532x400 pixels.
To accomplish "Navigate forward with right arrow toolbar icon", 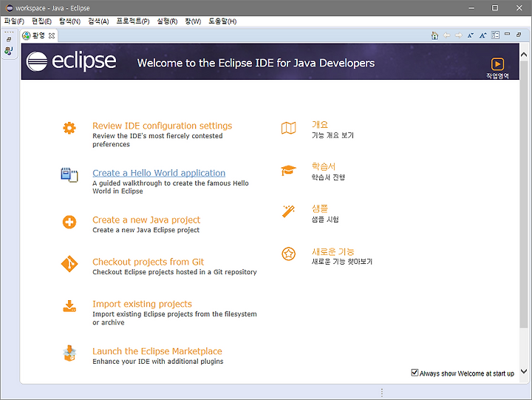I will (x=459, y=35).
